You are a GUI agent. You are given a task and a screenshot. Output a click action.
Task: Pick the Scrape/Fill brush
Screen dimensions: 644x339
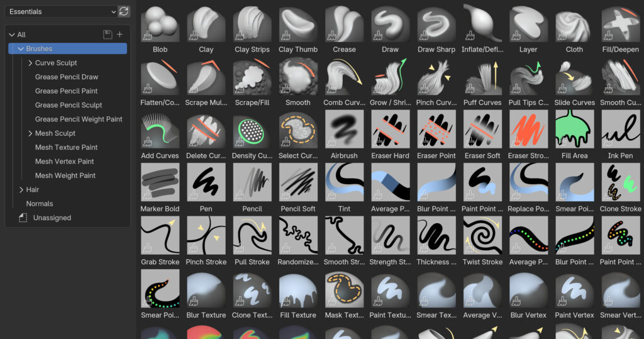pos(252,77)
